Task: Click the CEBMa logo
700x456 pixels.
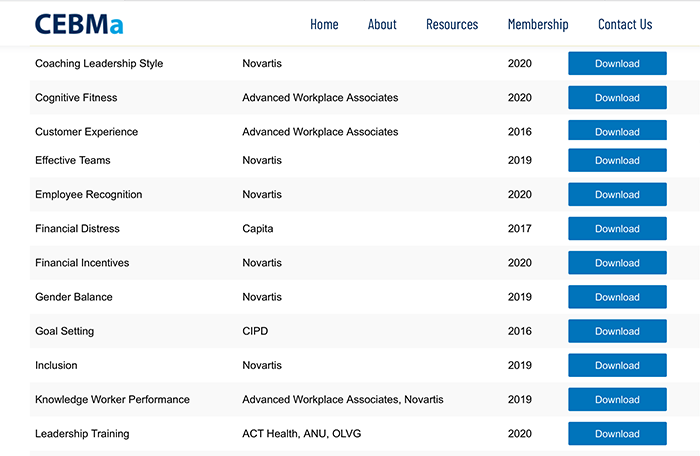Action: click(79, 24)
